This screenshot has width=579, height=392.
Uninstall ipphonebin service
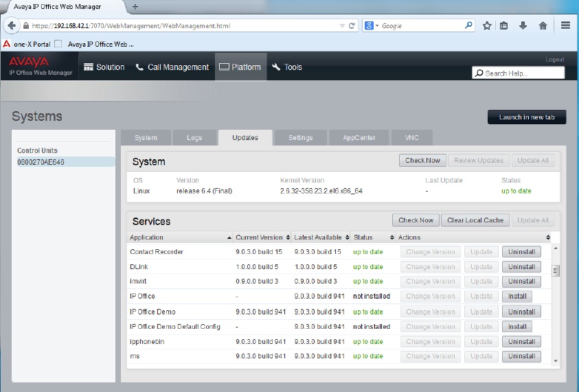coord(521,341)
